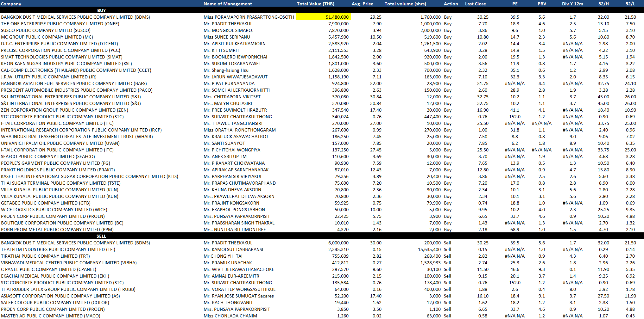Image resolution: width=644 pixels, height=319 pixels.
Task: Click Mr. RYAN JOSE SUMUGAT Sacares cell
Action: tap(239, 296)
